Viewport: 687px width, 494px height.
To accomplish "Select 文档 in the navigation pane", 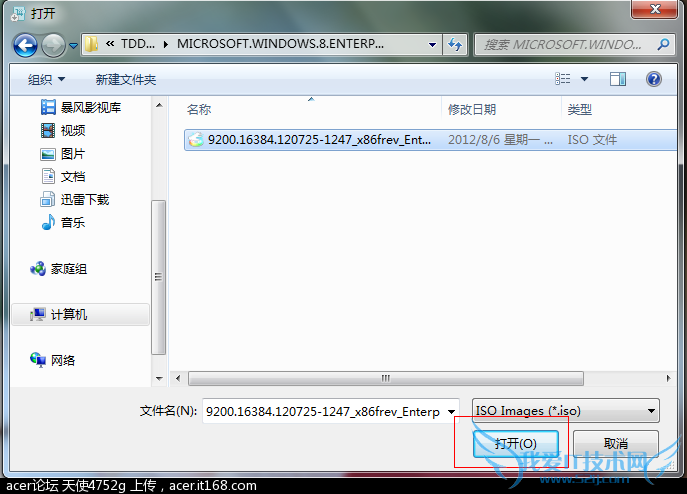I will click(x=73, y=177).
